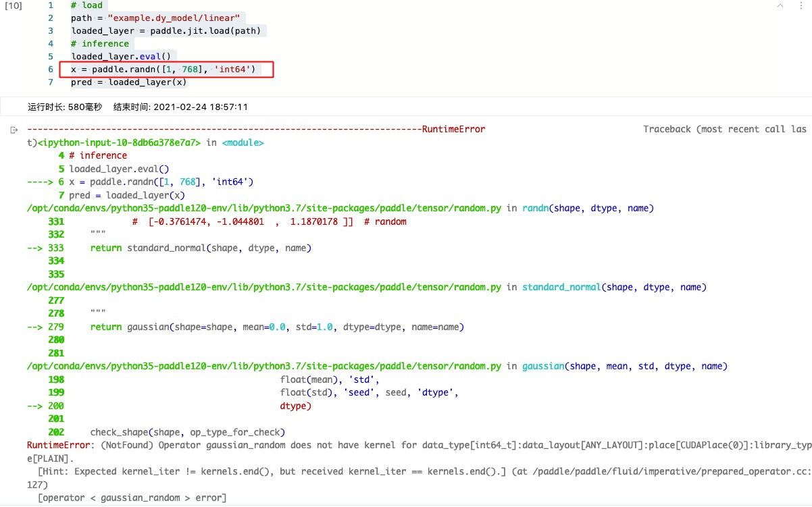Image resolution: width=812 pixels, height=507 pixels.
Task: Click line number 279 in the traceback
Action: coord(55,327)
